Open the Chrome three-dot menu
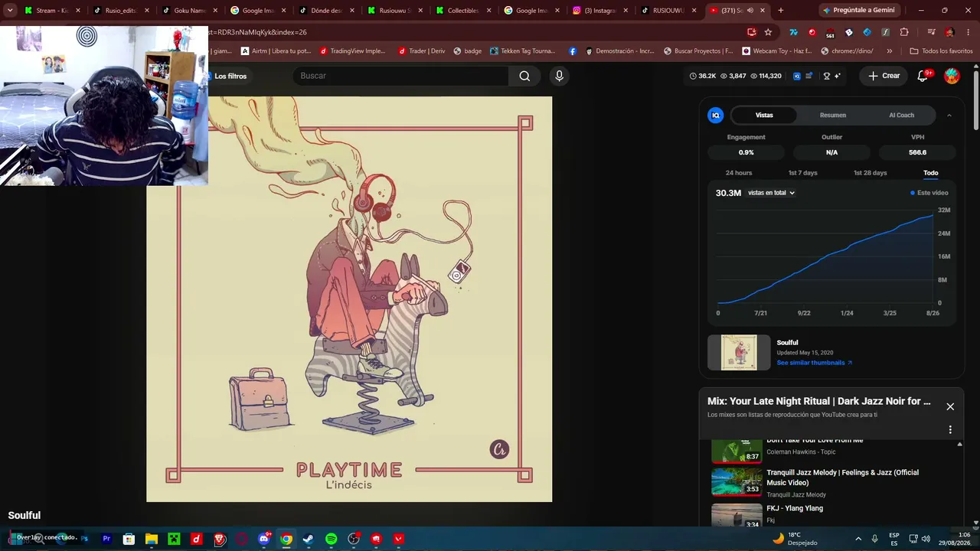Screen dimensions: 980x551 tap(967, 32)
